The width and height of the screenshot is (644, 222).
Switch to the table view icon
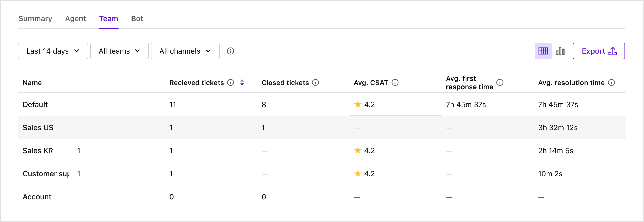coord(543,51)
